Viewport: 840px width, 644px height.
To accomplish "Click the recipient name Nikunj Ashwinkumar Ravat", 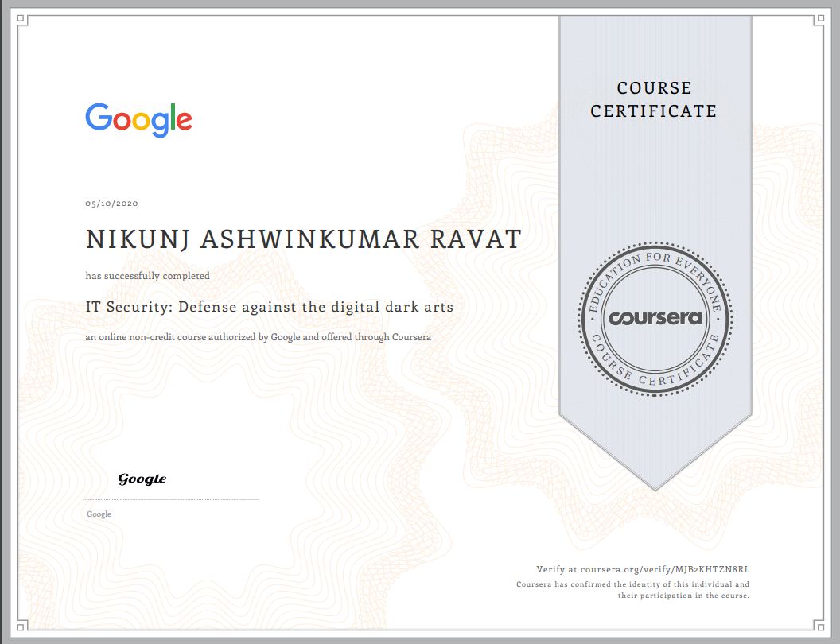I will (303, 239).
